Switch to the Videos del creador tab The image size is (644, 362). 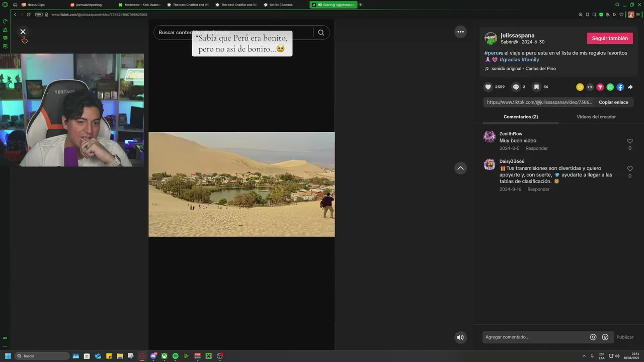coord(596,117)
